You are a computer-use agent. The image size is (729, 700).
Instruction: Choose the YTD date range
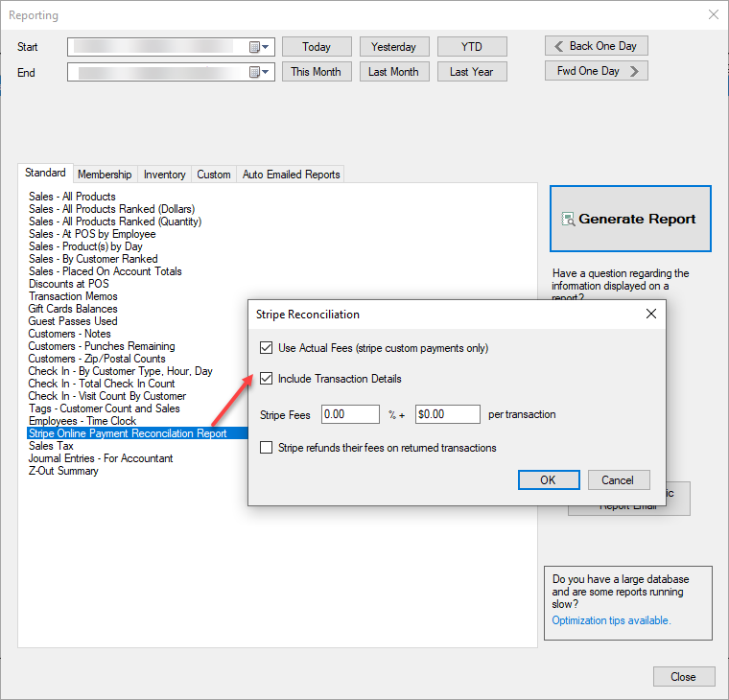point(472,46)
